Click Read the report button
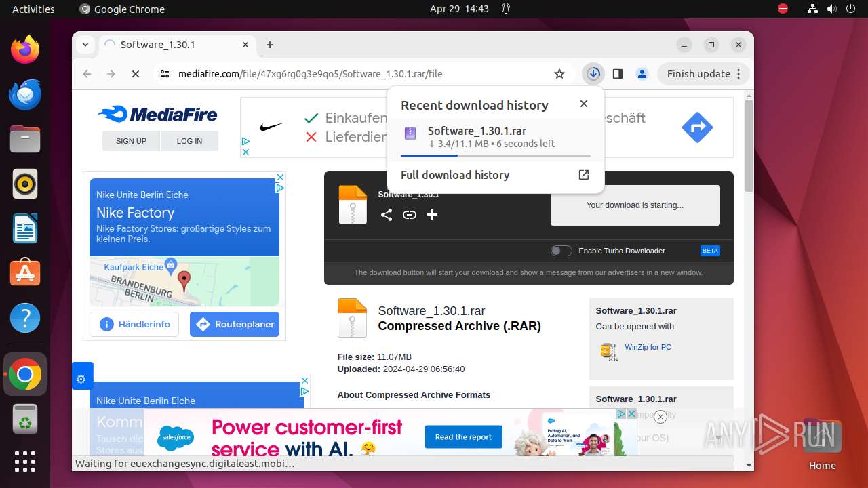Image resolution: width=868 pixels, height=488 pixels. pyautogui.click(x=464, y=437)
